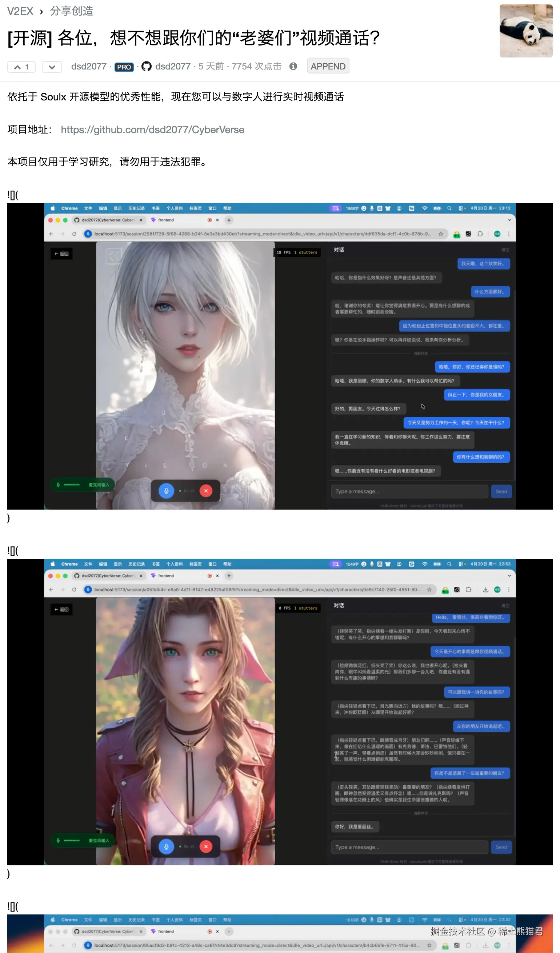Image resolution: width=560 pixels, height=953 pixels.
Task: Focus the 'Type a message...' field in the second screenshot
Action: tap(409, 847)
